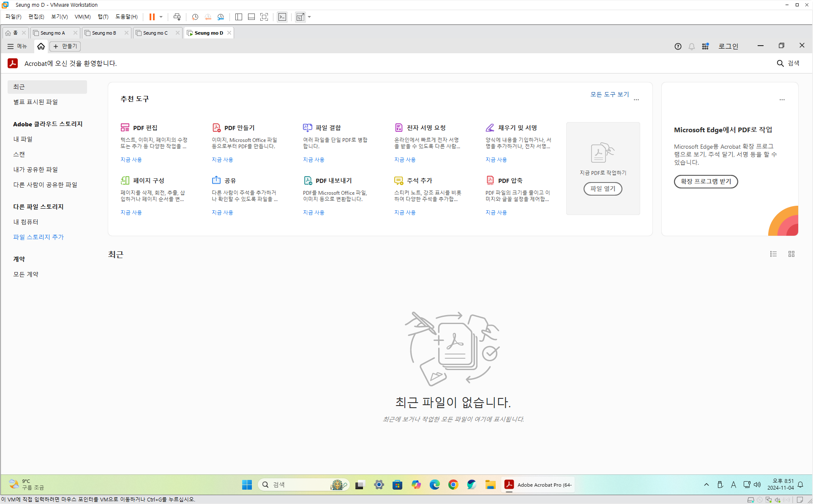Viewport: 813px width, 504px height.
Task: Open the VM(M) menu in VMware
Action: tap(82, 17)
